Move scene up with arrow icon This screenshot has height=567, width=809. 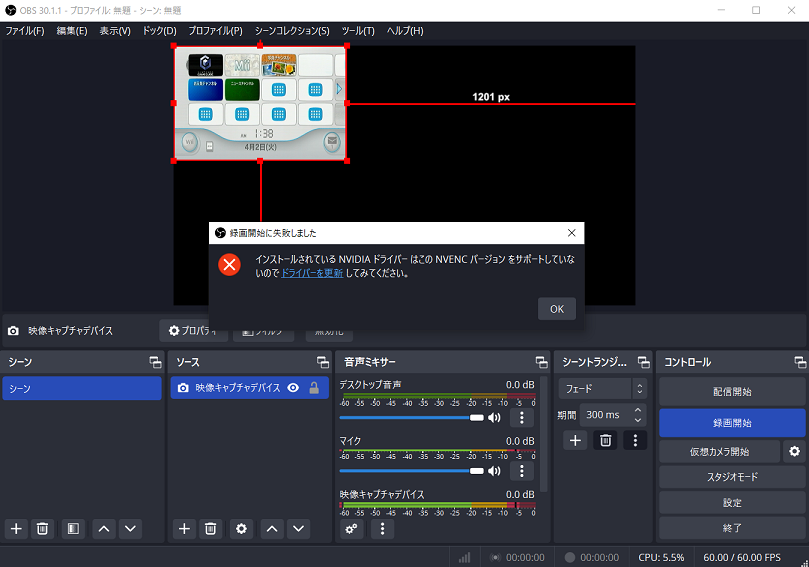[x=104, y=529]
